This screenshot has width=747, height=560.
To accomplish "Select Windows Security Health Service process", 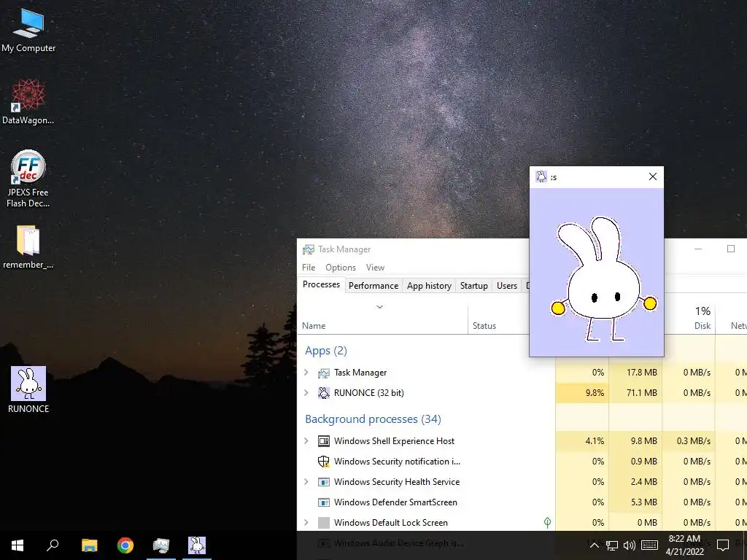I will pyautogui.click(x=522, y=482).
